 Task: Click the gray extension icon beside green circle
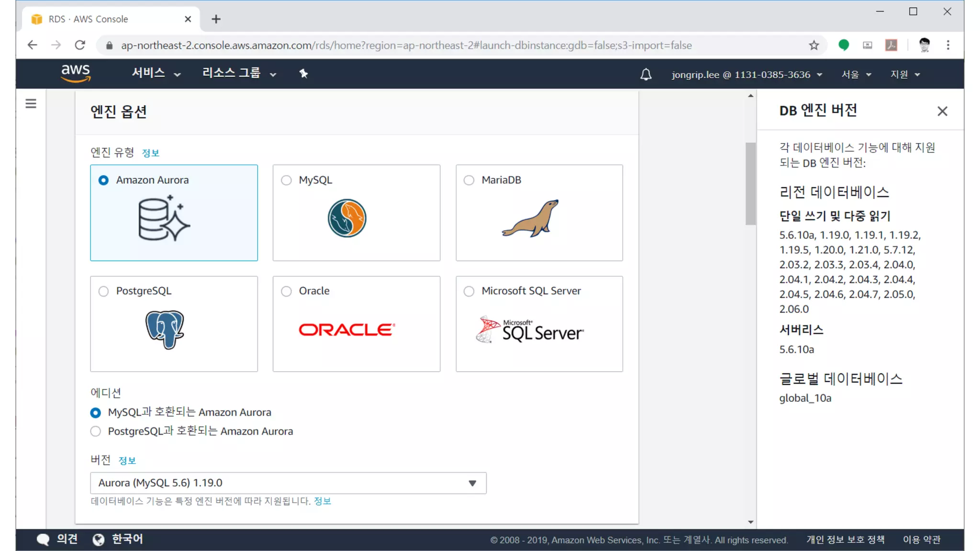tap(867, 45)
